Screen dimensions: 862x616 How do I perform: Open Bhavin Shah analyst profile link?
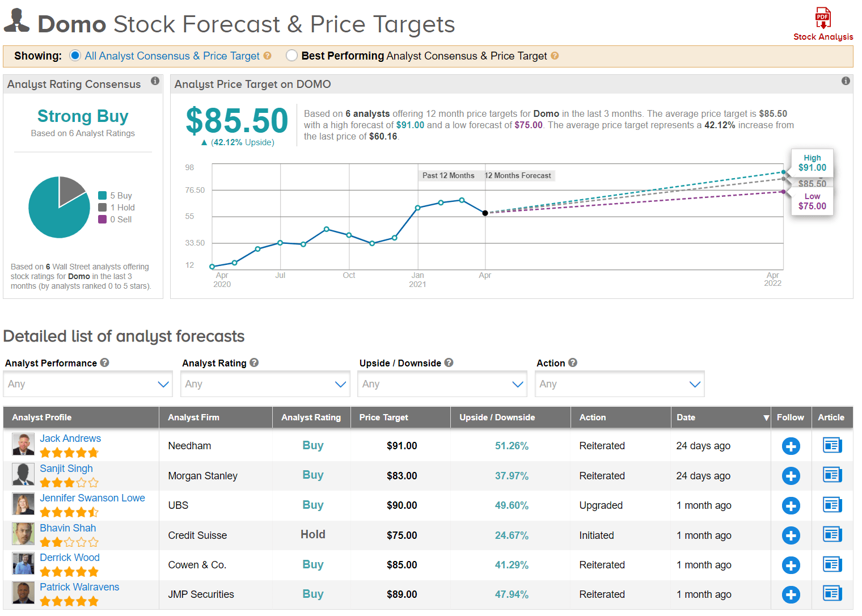[68, 528]
